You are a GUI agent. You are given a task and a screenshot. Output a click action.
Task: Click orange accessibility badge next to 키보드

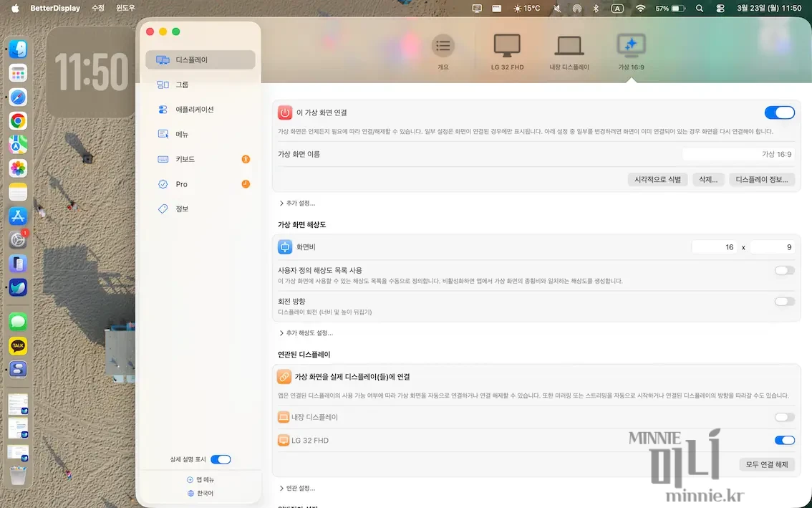coord(246,159)
